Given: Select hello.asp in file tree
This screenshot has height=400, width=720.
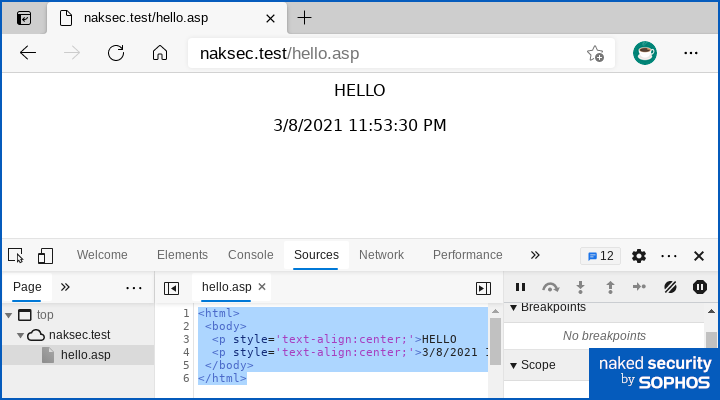Looking at the screenshot, I should click(x=85, y=355).
